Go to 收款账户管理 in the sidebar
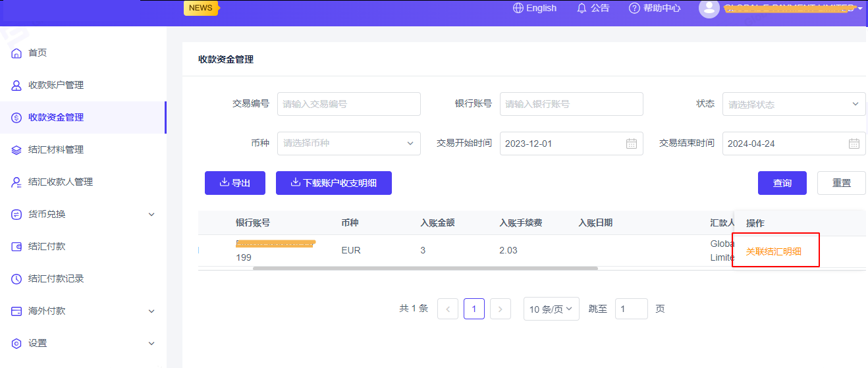Image resolution: width=868 pixels, height=368 pixels. 56,85
